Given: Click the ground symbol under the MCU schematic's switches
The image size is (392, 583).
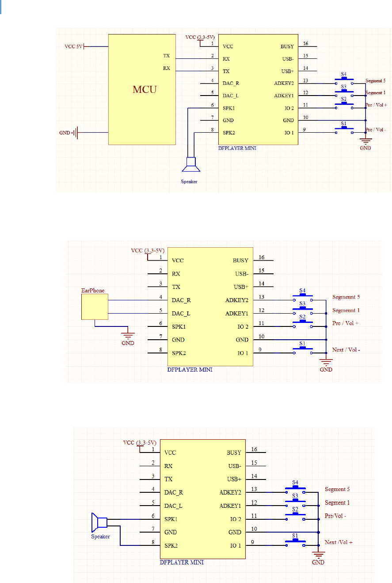Looking at the screenshot, I should tap(365, 141).
